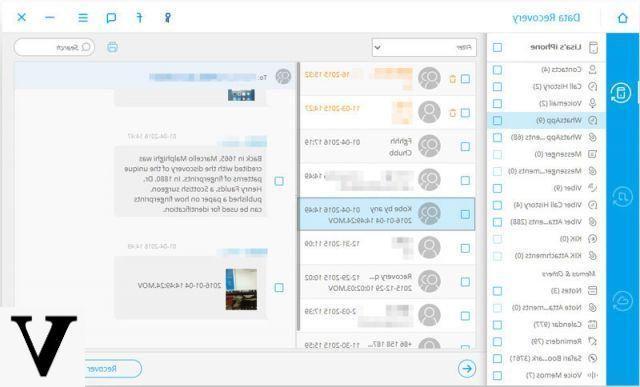640x387 pixels.
Task: Tick checkbox on the Kobe by any row
Action: click(465, 214)
